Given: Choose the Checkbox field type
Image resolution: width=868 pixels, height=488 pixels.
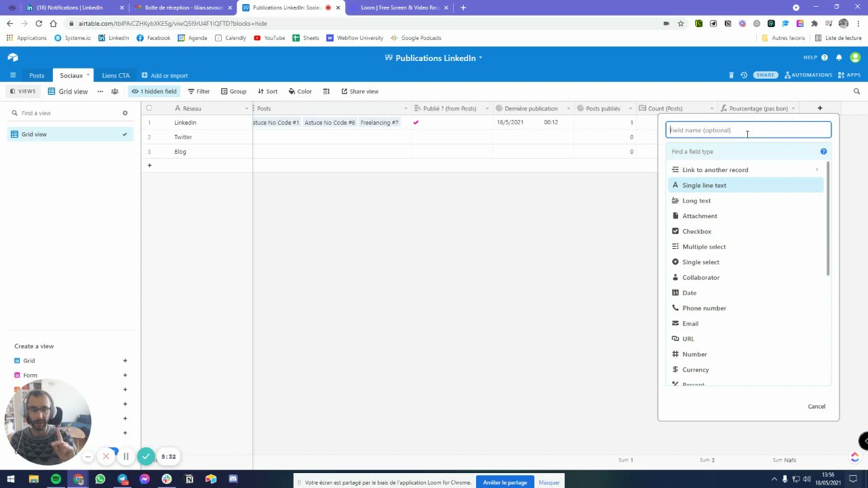Looking at the screenshot, I should click(746, 232).
